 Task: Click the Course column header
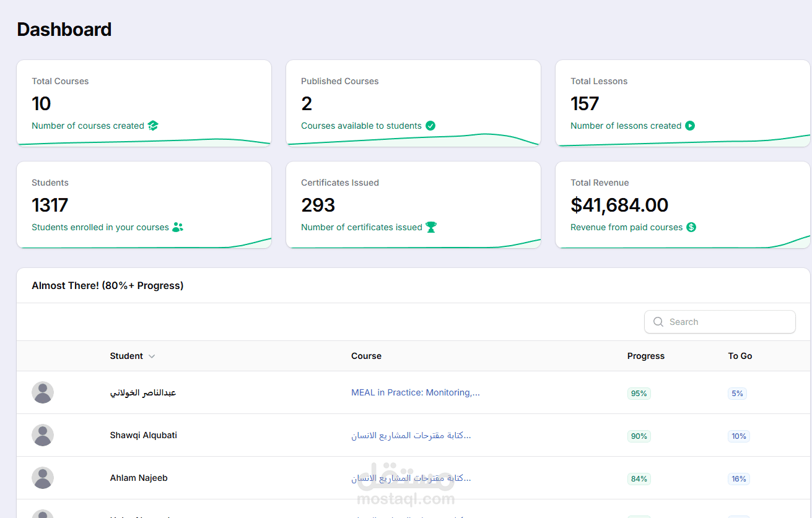tap(366, 356)
